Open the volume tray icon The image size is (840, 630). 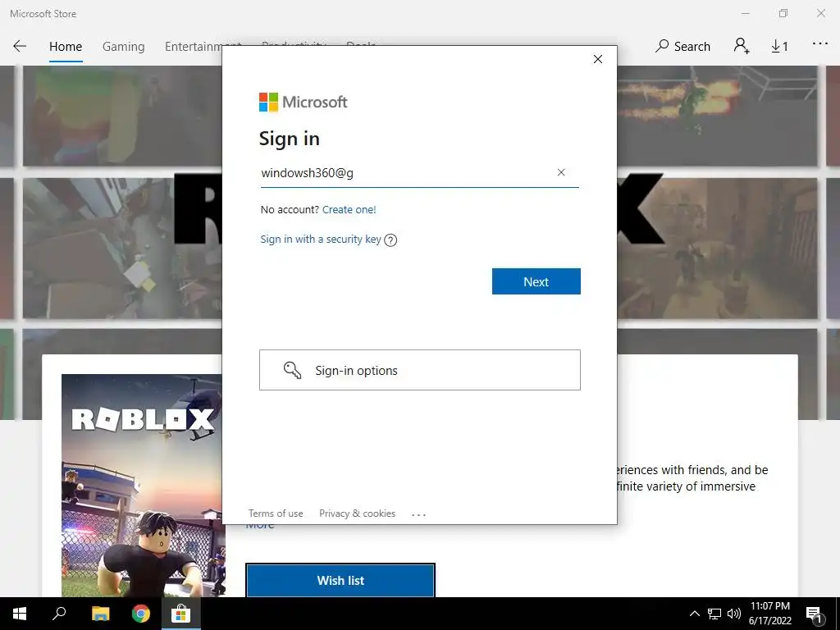click(734, 614)
